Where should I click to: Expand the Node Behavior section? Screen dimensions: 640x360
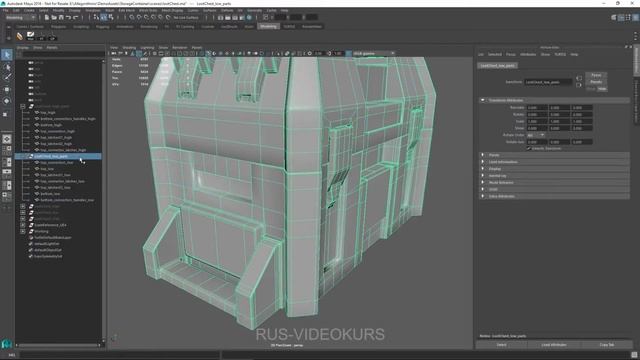click(x=483, y=182)
